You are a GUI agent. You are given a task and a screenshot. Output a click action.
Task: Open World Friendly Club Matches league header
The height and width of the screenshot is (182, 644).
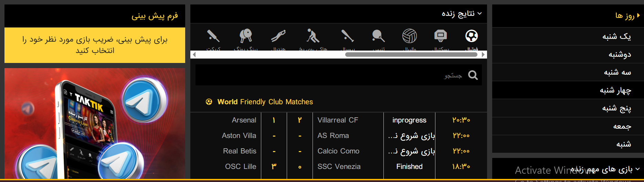[265, 102]
